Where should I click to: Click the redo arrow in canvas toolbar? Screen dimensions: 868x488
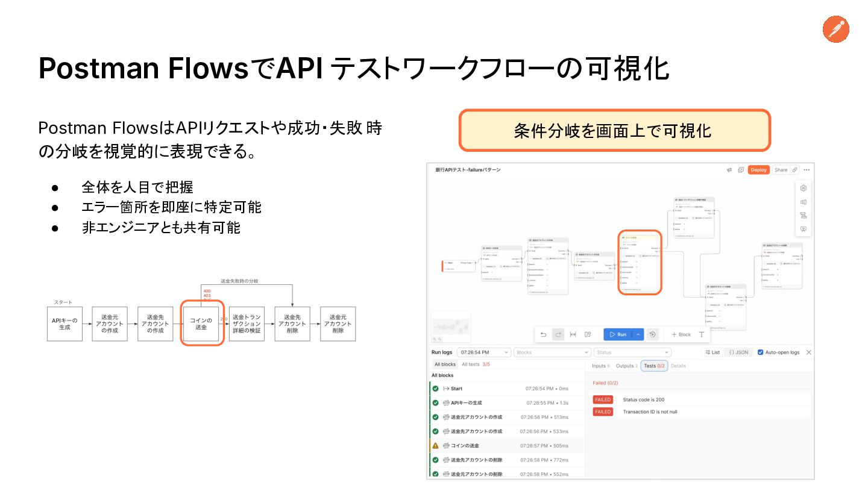pyautogui.click(x=558, y=334)
